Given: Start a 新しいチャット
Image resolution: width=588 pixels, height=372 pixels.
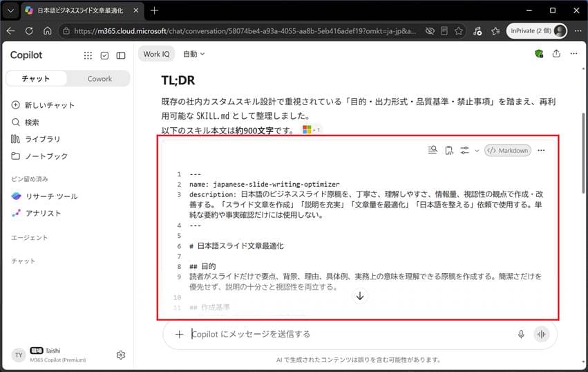Looking at the screenshot, I should coord(43,105).
